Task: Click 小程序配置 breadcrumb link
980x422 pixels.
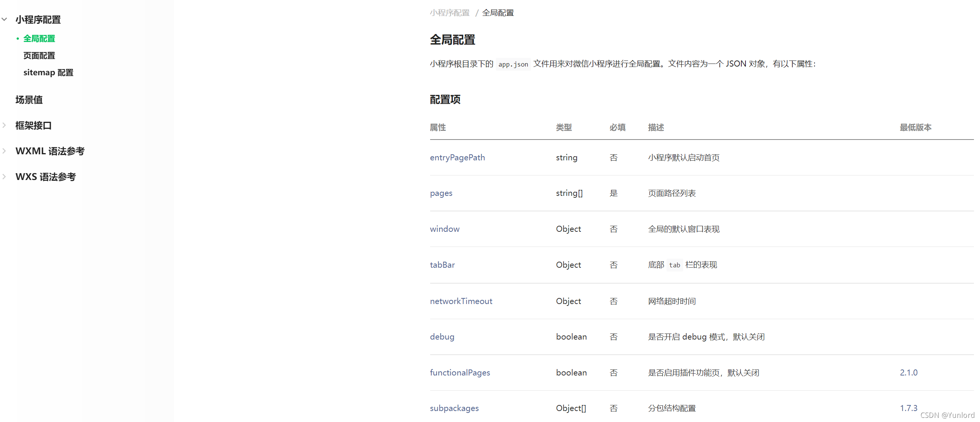Action: (x=450, y=13)
